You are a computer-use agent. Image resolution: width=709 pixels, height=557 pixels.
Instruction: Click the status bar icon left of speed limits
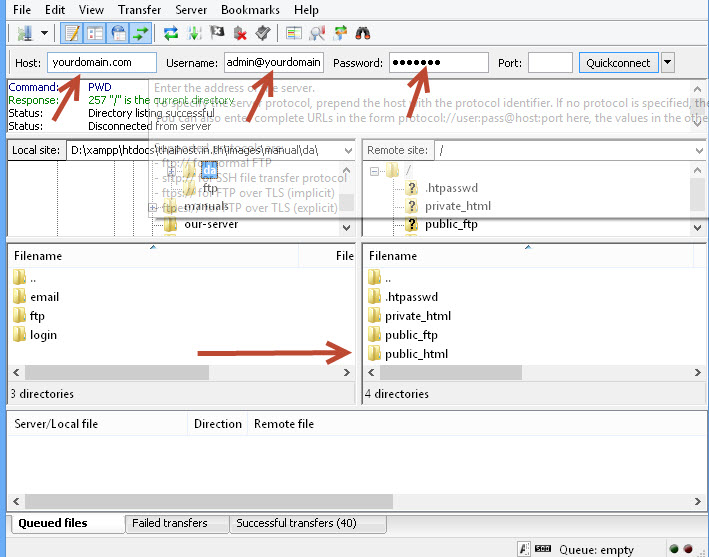(x=524, y=549)
